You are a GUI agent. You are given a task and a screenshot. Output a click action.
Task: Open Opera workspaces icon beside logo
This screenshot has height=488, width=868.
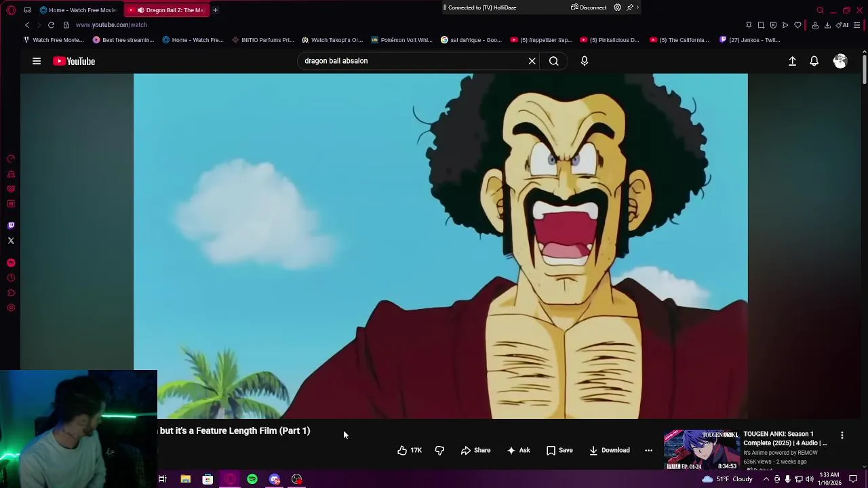27,10
